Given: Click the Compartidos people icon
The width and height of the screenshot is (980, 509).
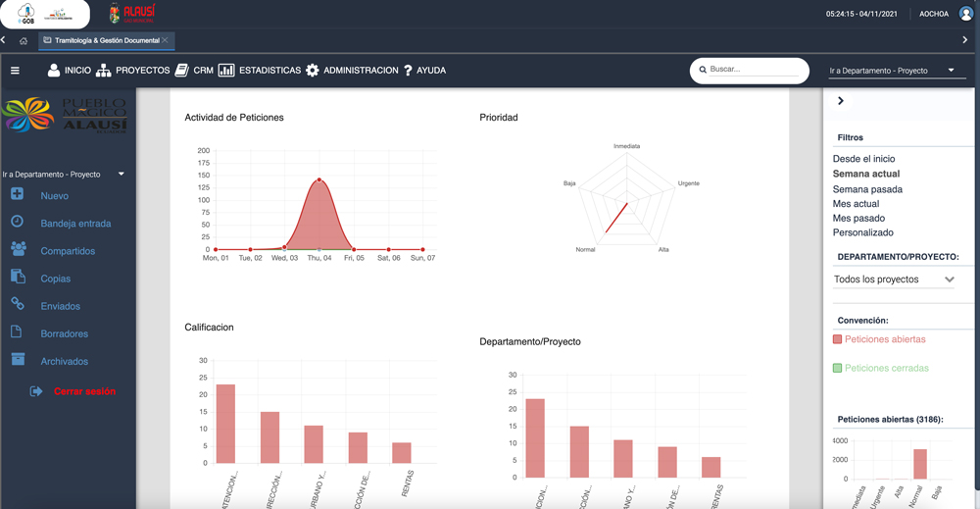Looking at the screenshot, I should (x=18, y=250).
